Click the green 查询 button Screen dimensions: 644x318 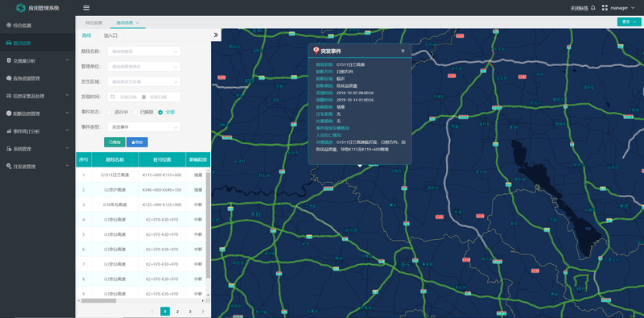pyautogui.click(x=114, y=142)
